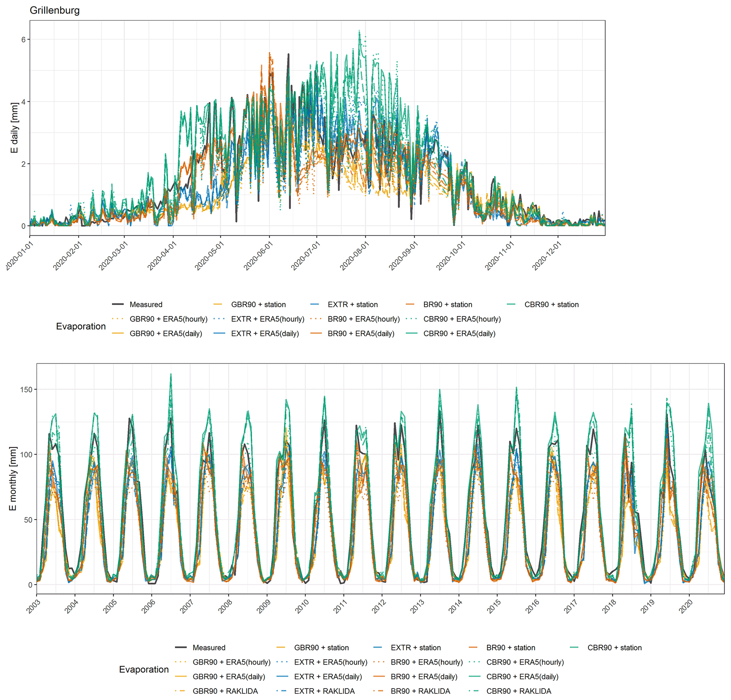Image resolution: width=731 pixels, height=700 pixels.
Task: Click the 2003 year tick label
Action: tap(33, 607)
